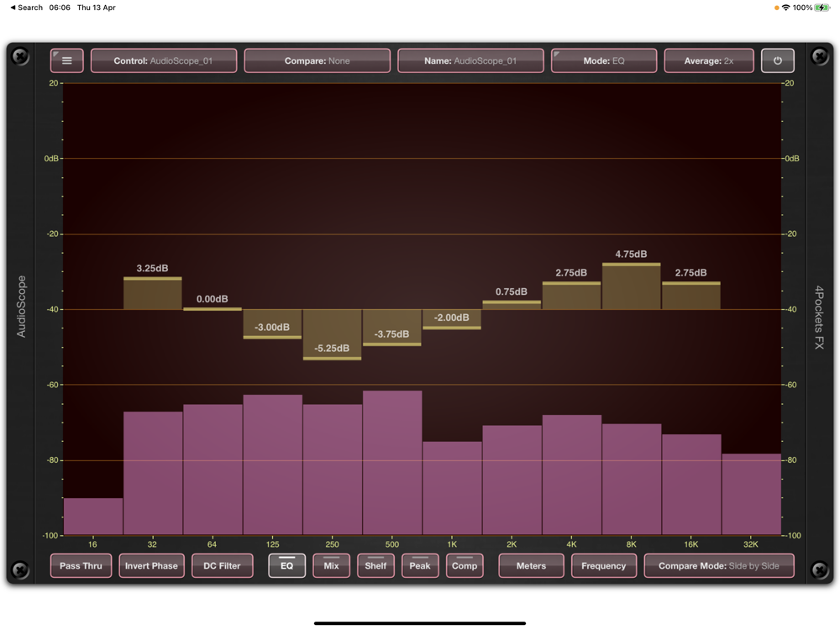This screenshot has height=630, width=840.
Task: Open the hamburger menu button
Action: pos(67,60)
